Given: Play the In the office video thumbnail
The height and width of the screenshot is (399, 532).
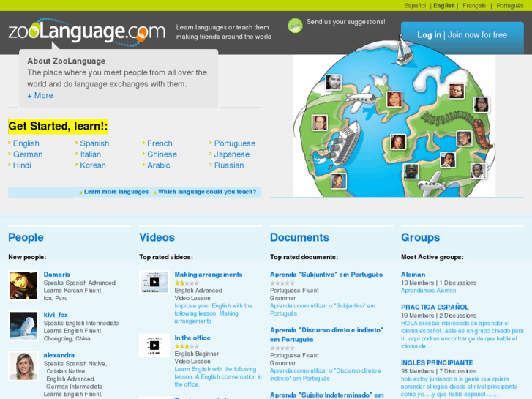Looking at the screenshot, I should point(154,346).
